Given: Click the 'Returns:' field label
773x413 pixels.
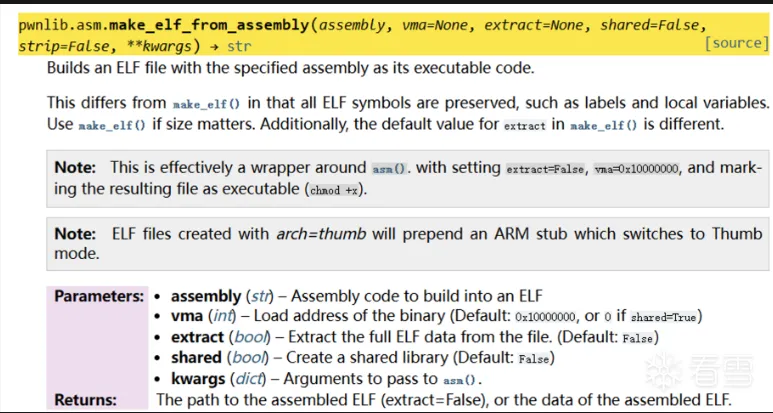Looking at the screenshot, I should [85, 400].
